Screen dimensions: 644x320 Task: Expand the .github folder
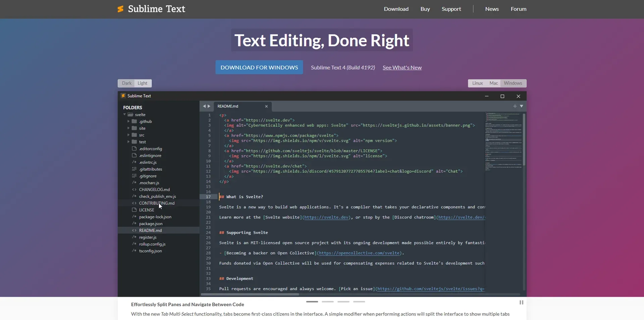pos(128,121)
